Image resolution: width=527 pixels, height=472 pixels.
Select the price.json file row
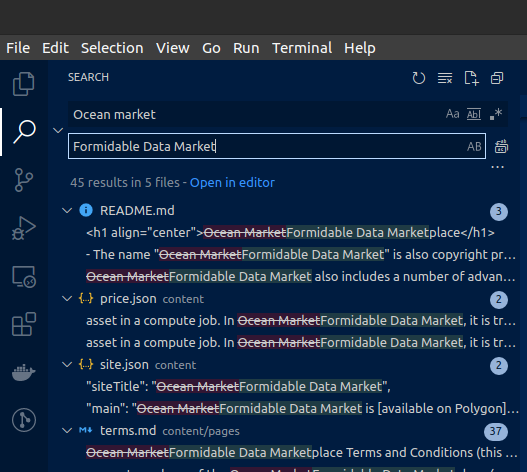pos(285,299)
